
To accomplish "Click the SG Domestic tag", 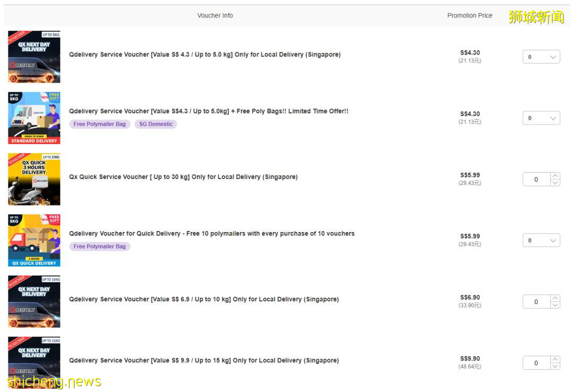I will pyautogui.click(x=156, y=124).
